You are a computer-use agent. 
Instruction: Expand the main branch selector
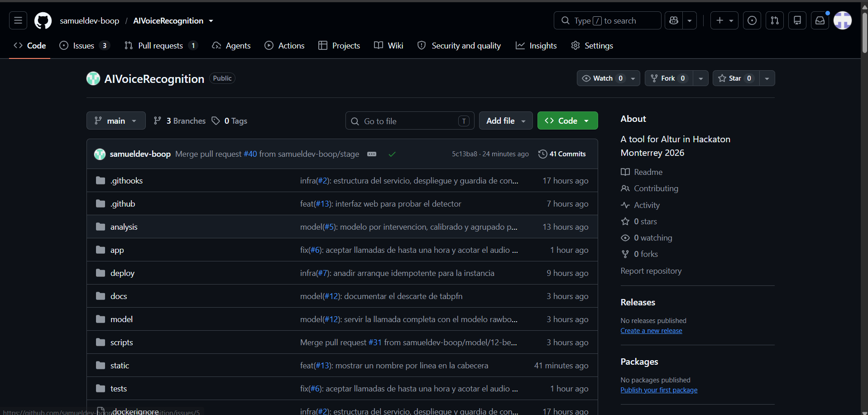tap(116, 121)
